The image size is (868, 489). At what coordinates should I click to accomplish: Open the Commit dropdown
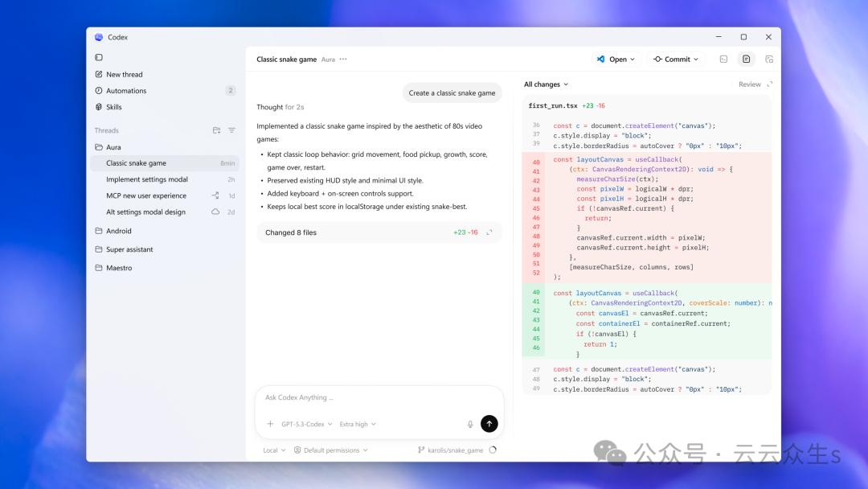tap(676, 60)
